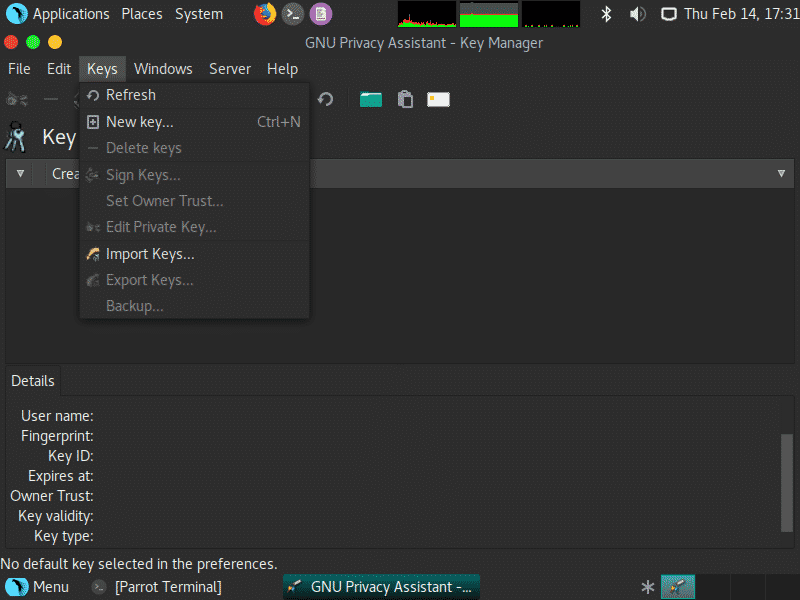The height and width of the screenshot is (600, 800).
Task: Click the asterisk icon in bottom panel
Action: pyautogui.click(x=647, y=587)
